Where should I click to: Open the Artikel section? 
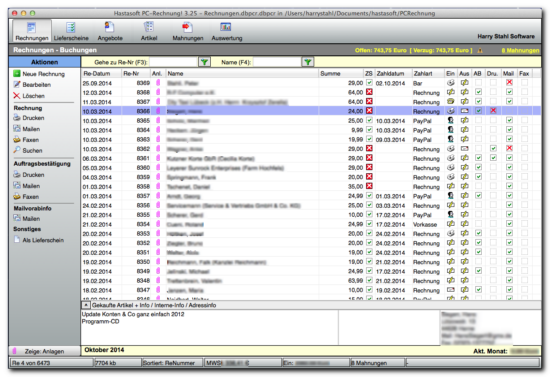(x=149, y=31)
